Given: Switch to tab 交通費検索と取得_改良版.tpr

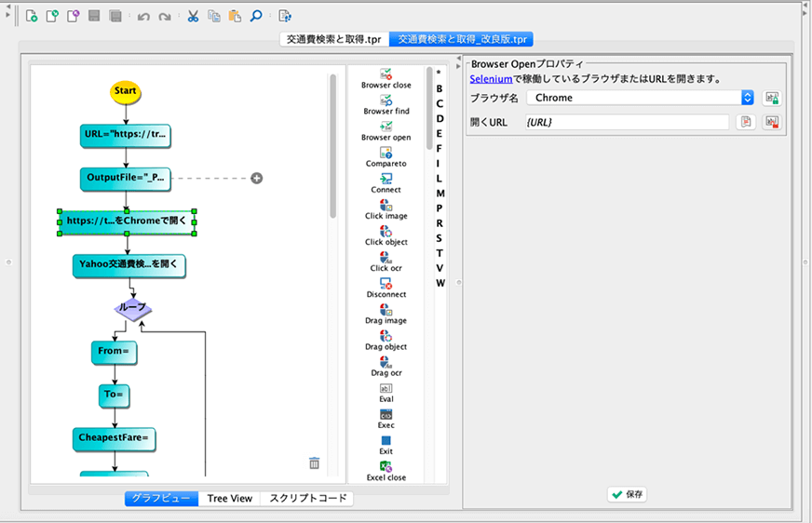Looking at the screenshot, I should (462, 39).
